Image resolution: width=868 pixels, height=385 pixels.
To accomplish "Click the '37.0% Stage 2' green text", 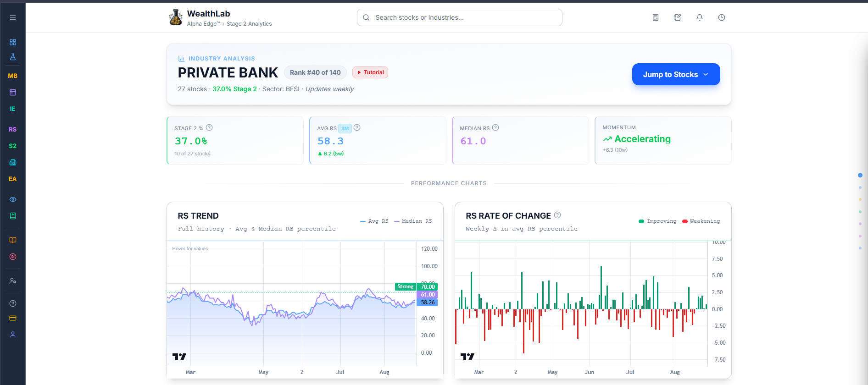I will click(x=234, y=89).
